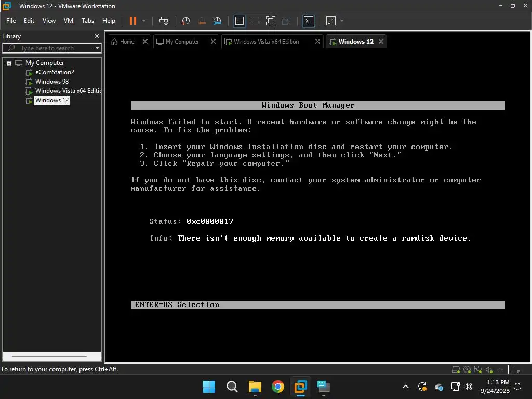Screen dimensions: 532x399
Task: Click the VMware Workstation title bar logo
Action: pos(7,6)
